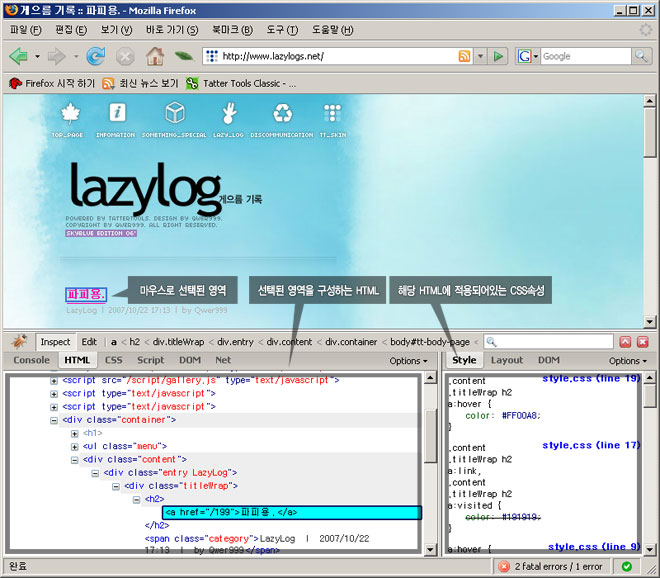
Task: Click the Firebug bug icon
Action: tap(19, 341)
